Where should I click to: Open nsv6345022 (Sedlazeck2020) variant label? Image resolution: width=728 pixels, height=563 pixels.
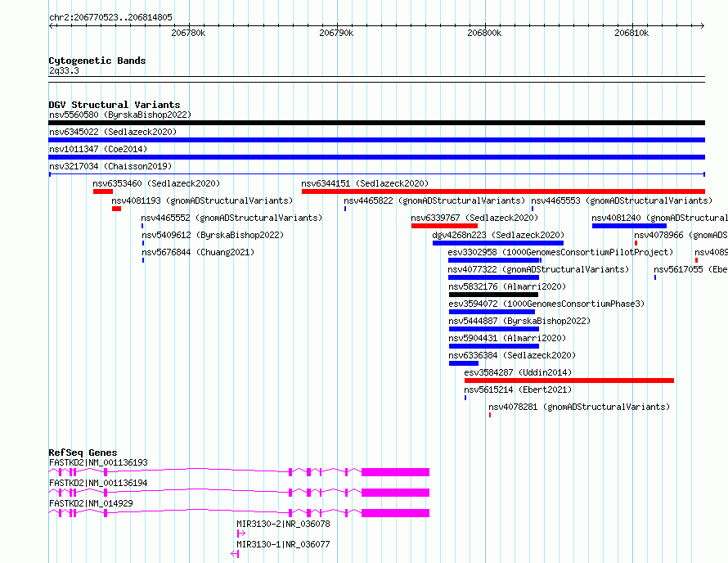click(x=113, y=132)
